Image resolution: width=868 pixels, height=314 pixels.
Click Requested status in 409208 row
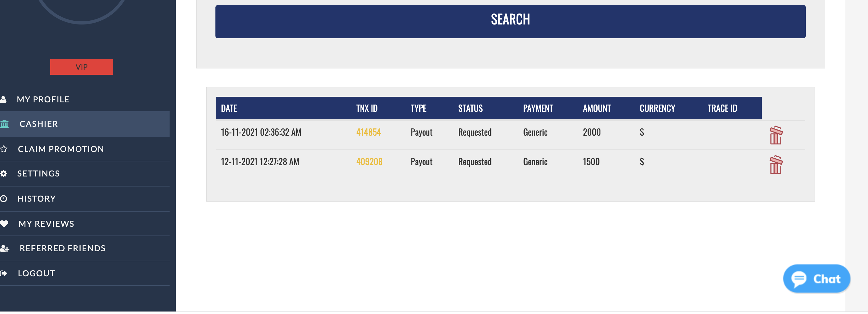[475, 162]
